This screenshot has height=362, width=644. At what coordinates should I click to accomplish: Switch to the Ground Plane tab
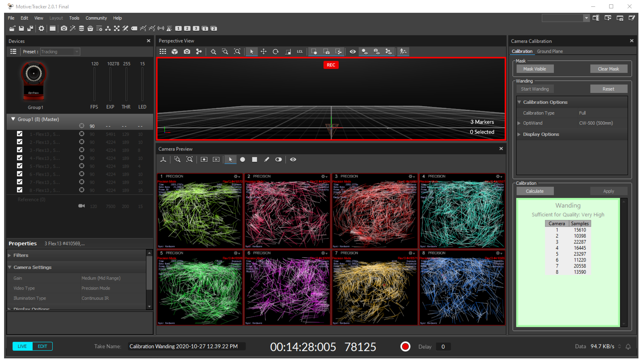click(x=550, y=51)
